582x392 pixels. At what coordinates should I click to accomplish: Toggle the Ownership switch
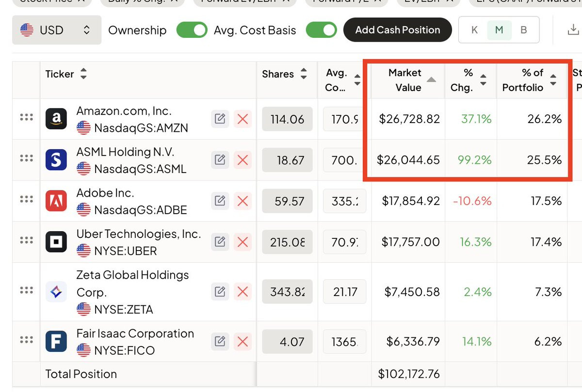(192, 30)
